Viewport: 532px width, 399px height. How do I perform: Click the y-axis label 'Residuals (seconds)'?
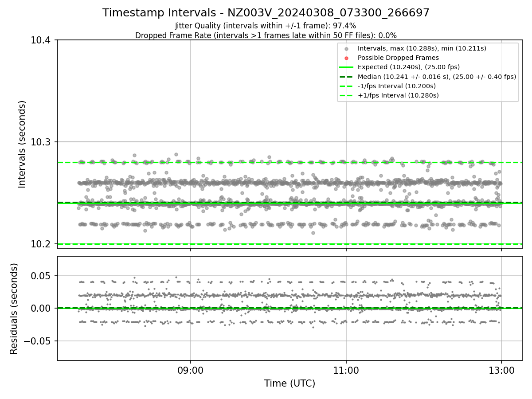[x=14, y=309]
